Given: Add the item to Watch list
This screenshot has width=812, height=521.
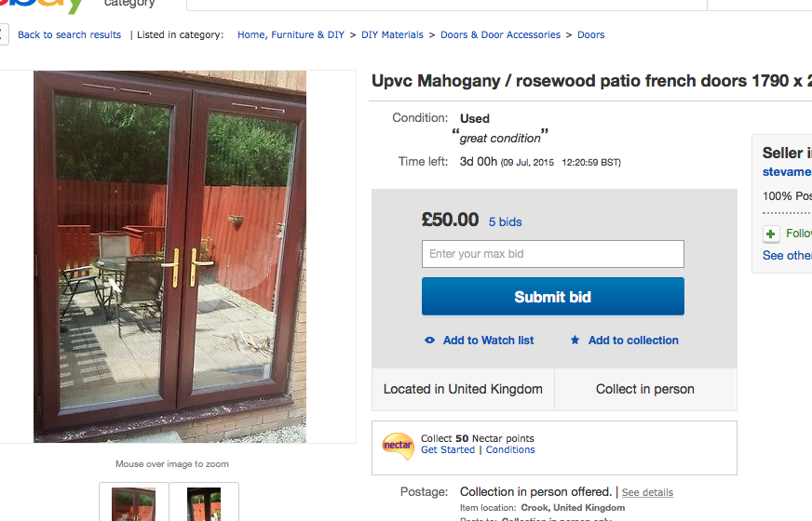Looking at the screenshot, I should [488, 341].
